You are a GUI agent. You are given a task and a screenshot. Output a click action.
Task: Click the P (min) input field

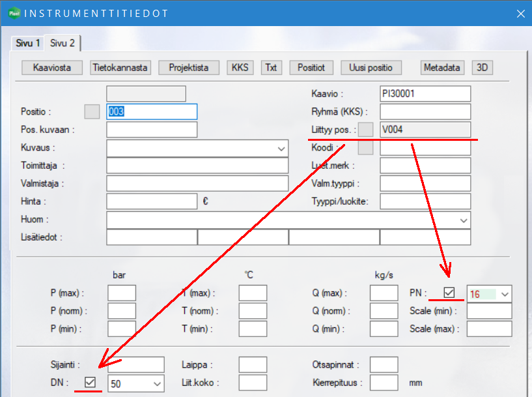tap(122, 329)
